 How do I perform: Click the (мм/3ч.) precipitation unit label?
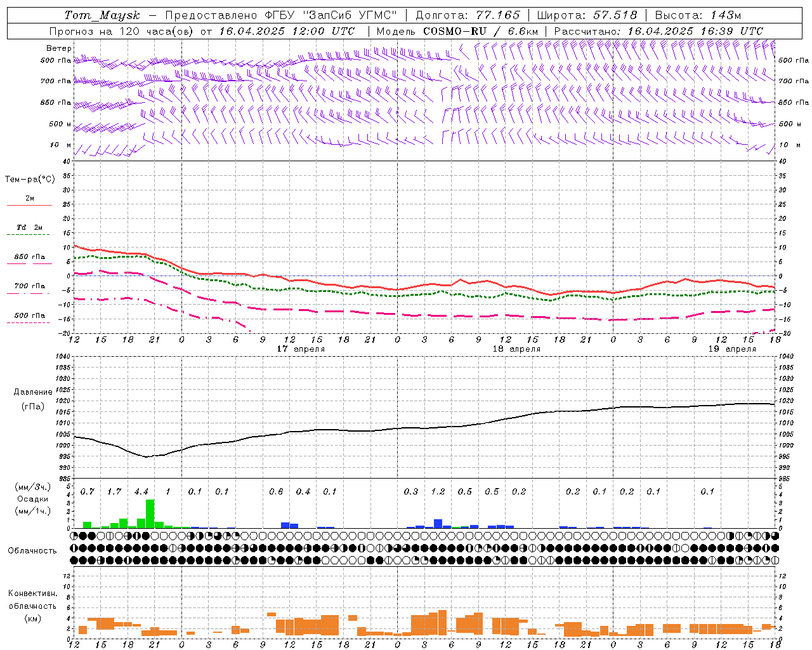(33, 487)
